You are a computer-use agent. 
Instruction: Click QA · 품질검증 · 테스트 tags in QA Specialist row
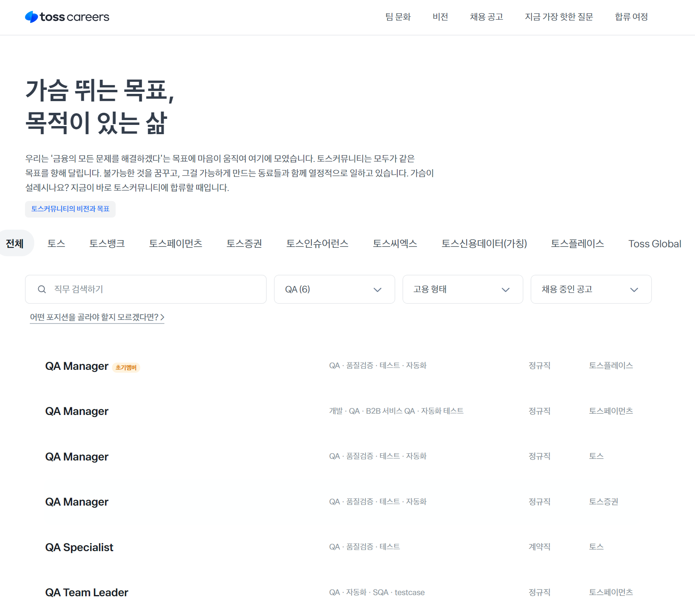pyautogui.click(x=364, y=547)
